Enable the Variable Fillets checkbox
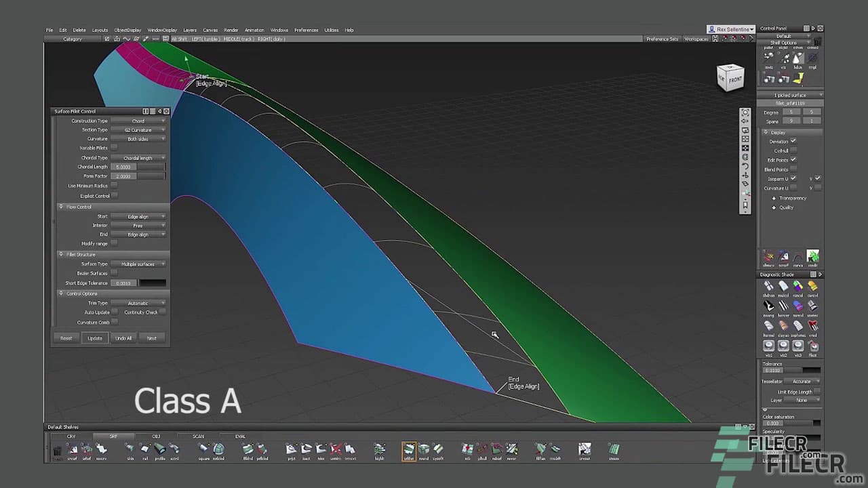This screenshot has width=868, height=488. 114,148
